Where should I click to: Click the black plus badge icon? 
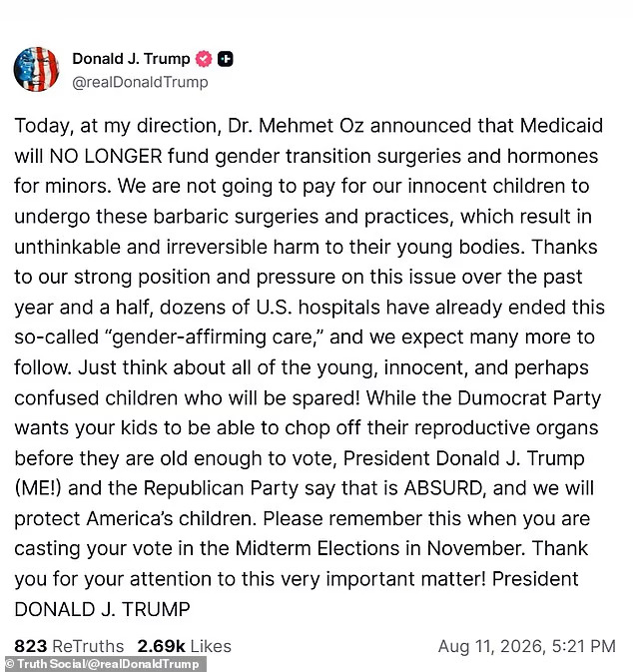(x=226, y=59)
